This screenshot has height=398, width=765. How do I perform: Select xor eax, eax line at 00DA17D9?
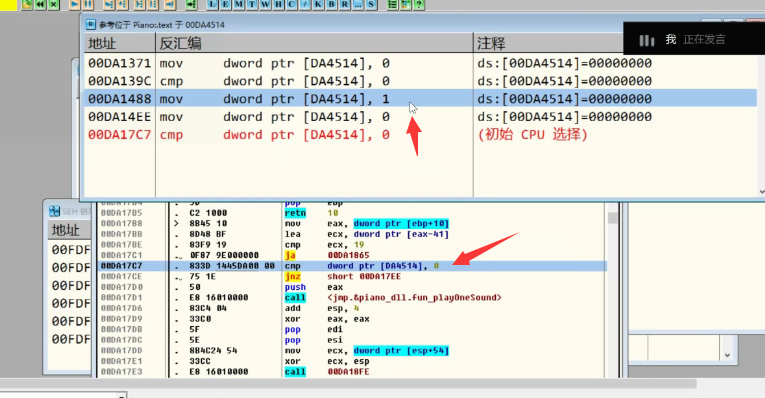352,319
